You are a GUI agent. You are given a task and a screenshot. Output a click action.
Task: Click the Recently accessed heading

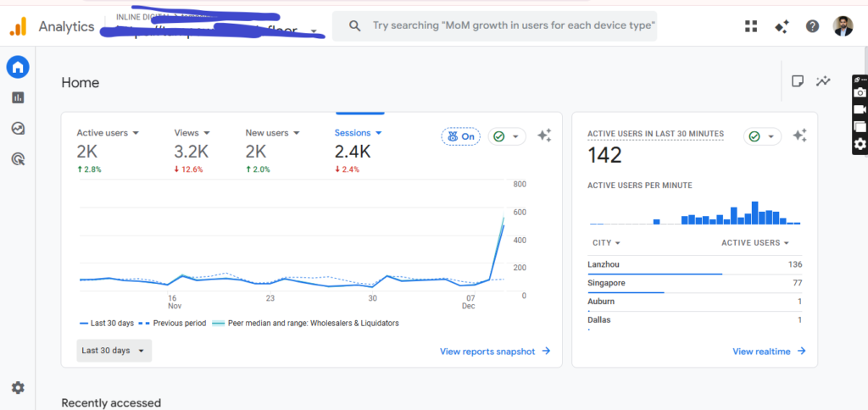[111, 403]
